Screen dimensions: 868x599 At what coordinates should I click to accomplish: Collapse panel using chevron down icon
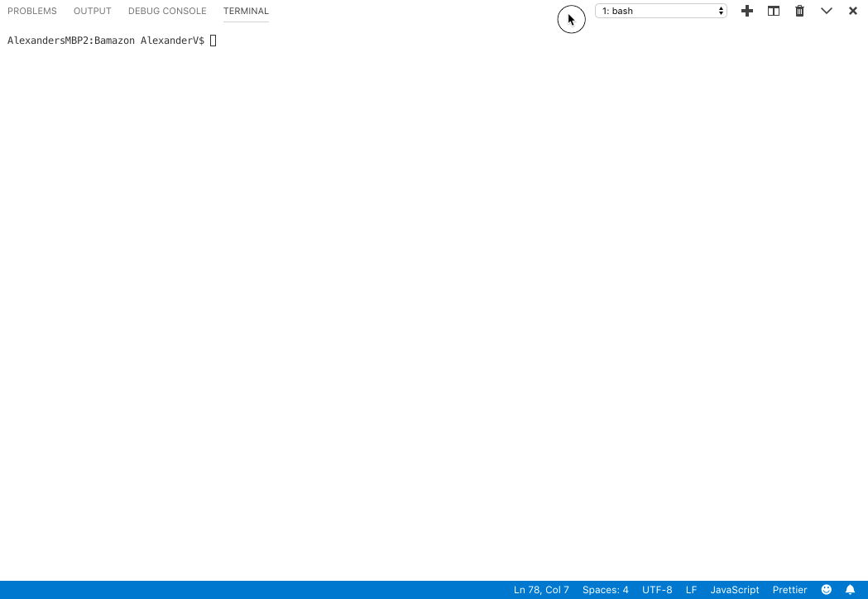(827, 11)
